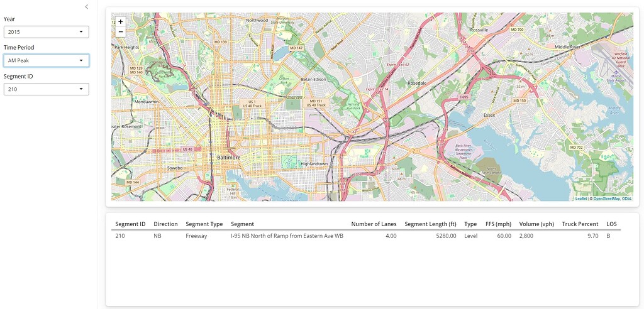This screenshot has width=644, height=309.
Task: Click the MD 702 route marker
Action: click(x=576, y=147)
